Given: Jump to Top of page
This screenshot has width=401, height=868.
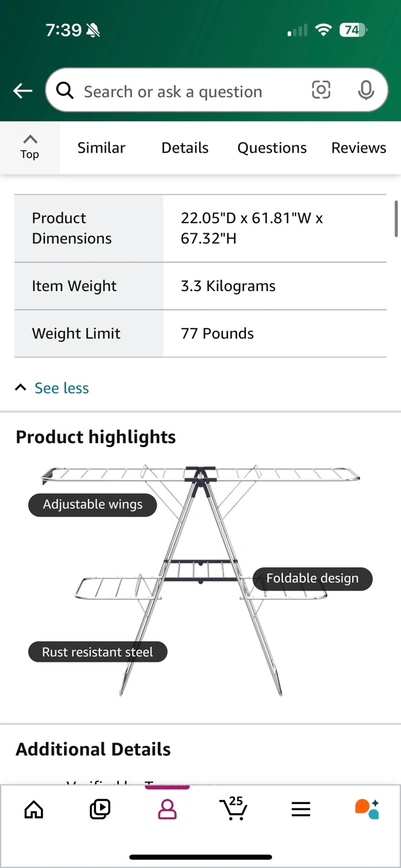Looking at the screenshot, I should pyautogui.click(x=30, y=148).
